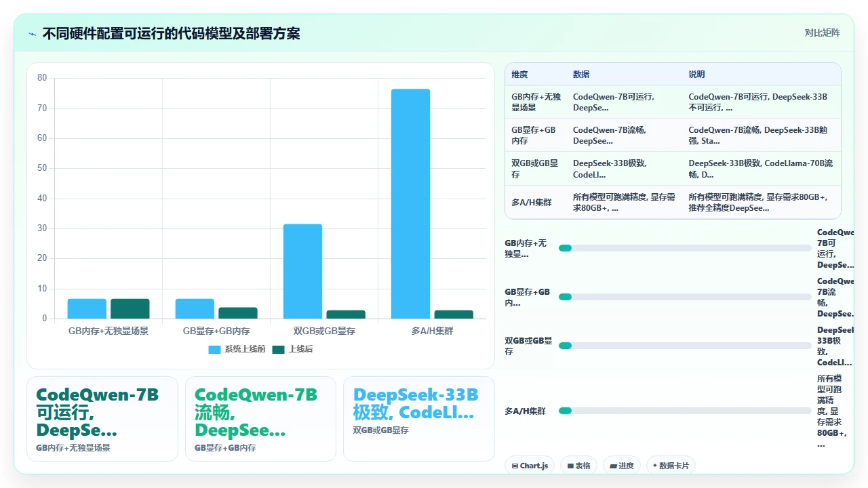
Task: Click the '推荐全精度DeepSee...' 说明 cell
Action: click(762, 202)
